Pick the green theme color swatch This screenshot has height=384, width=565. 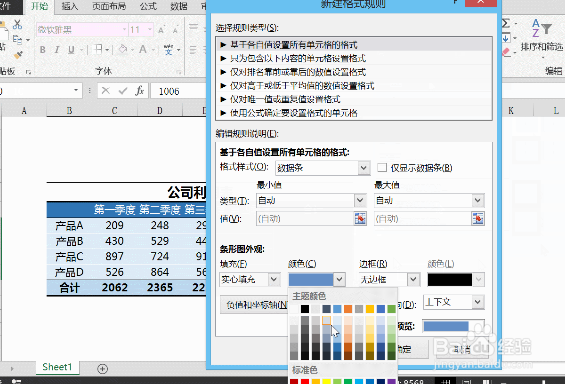pyautogui.click(x=391, y=309)
